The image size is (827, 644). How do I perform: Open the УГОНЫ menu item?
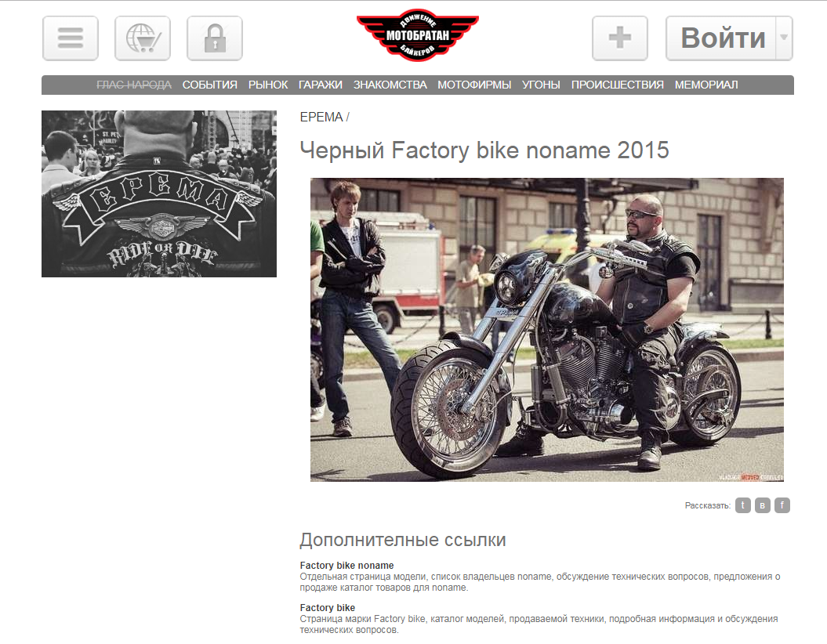tap(541, 85)
